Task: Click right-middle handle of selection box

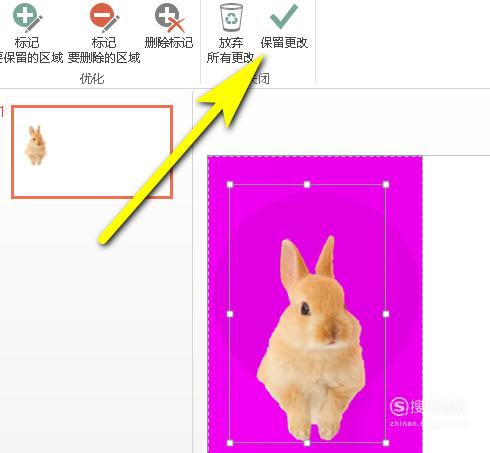Action: point(386,314)
